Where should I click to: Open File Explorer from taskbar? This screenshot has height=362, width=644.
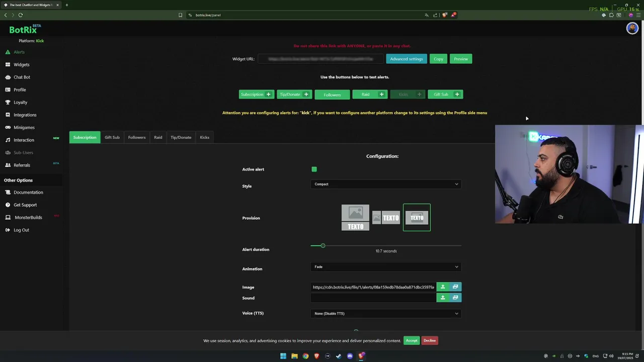pos(294,356)
